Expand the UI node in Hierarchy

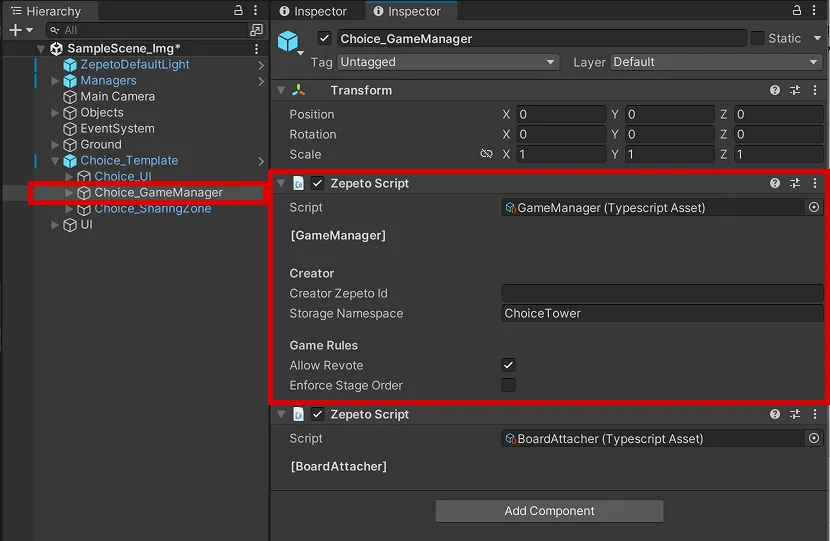pyautogui.click(x=55, y=224)
